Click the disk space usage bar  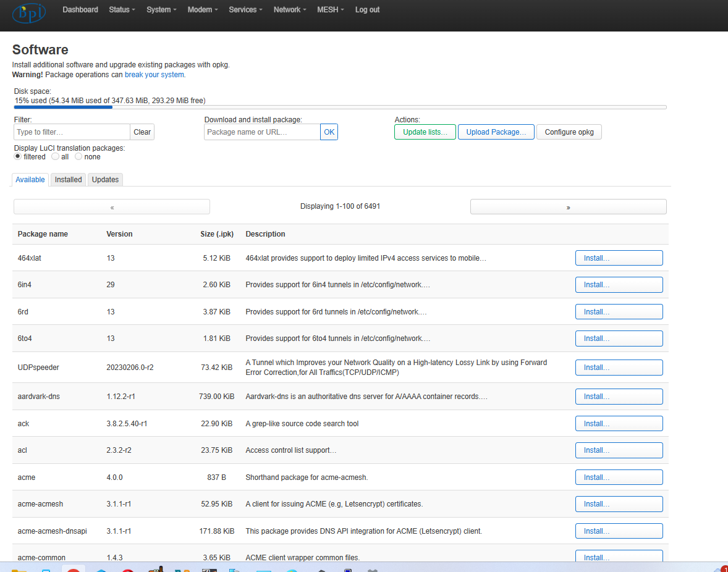point(340,107)
